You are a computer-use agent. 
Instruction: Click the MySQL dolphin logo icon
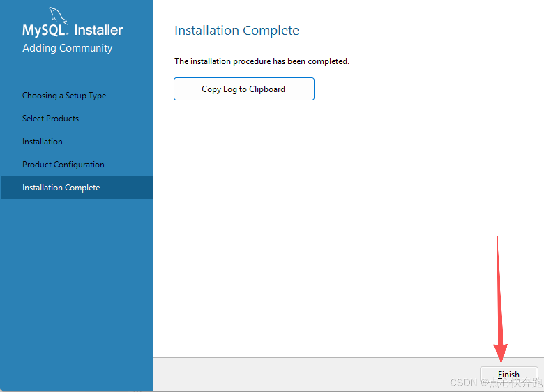pyautogui.click(x=58, y=15)
